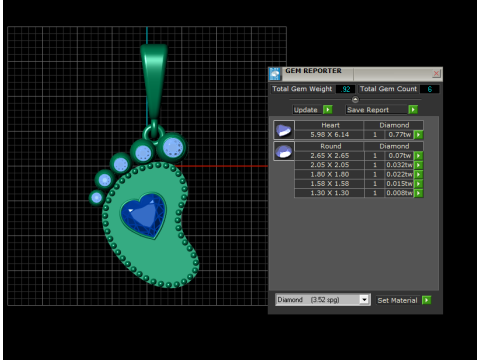Collapse the header with the round arrow toggle
Screen dimensions: 480x360
(355, 99)
